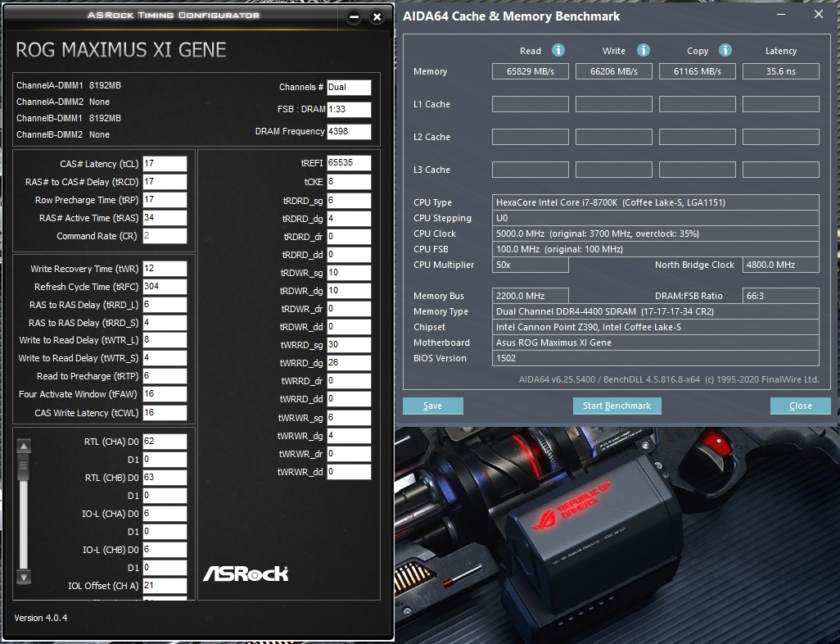Click the Chipset value Intel Cannon Point Z390
This screenshot has width=840, height=644.
click(656, 327)
